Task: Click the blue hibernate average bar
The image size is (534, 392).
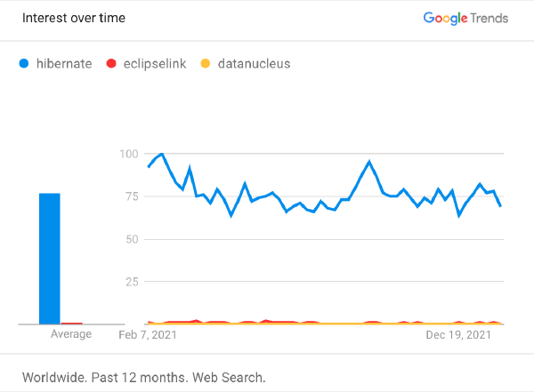Action: tap(50, 258)
